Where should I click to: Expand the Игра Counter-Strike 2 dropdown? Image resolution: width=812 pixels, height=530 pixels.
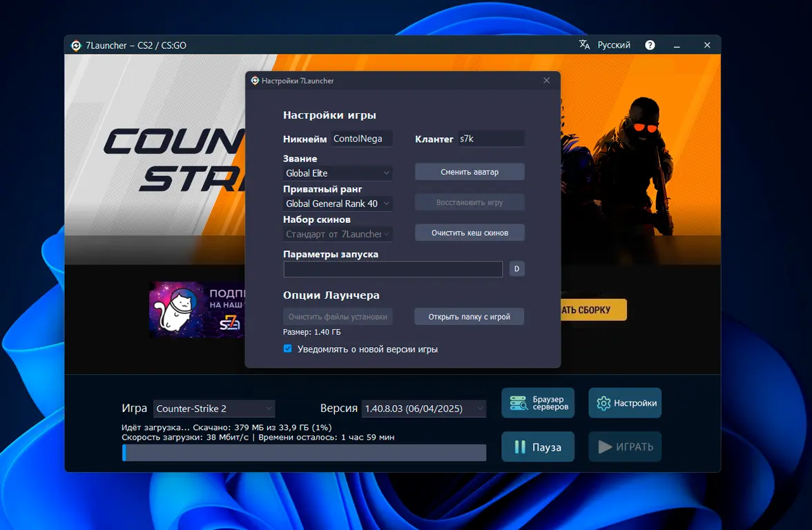coord(214,409)
